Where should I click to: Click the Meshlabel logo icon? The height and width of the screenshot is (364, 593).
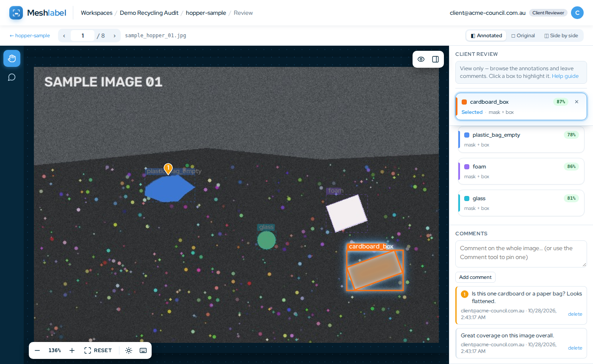pos(16,13)
